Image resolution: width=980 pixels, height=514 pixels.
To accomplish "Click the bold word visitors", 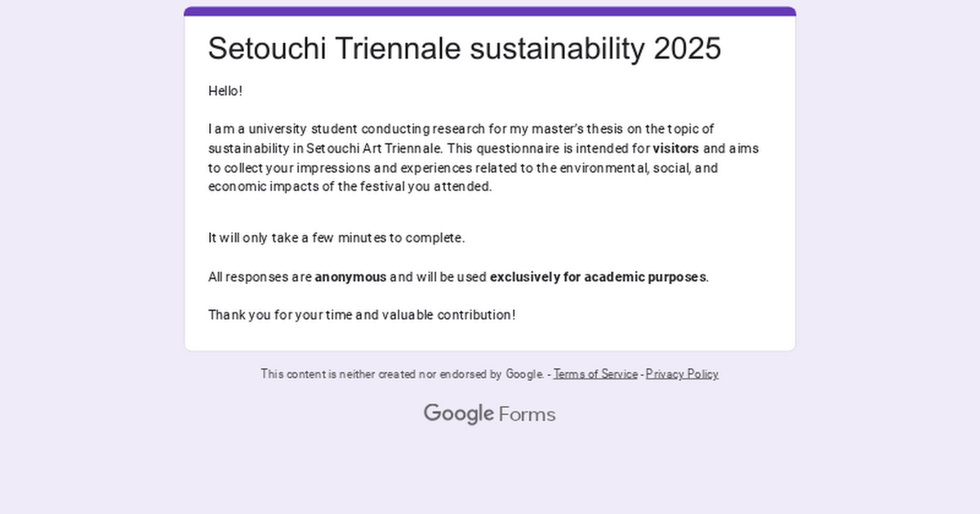I will click(x=675, y=148).
